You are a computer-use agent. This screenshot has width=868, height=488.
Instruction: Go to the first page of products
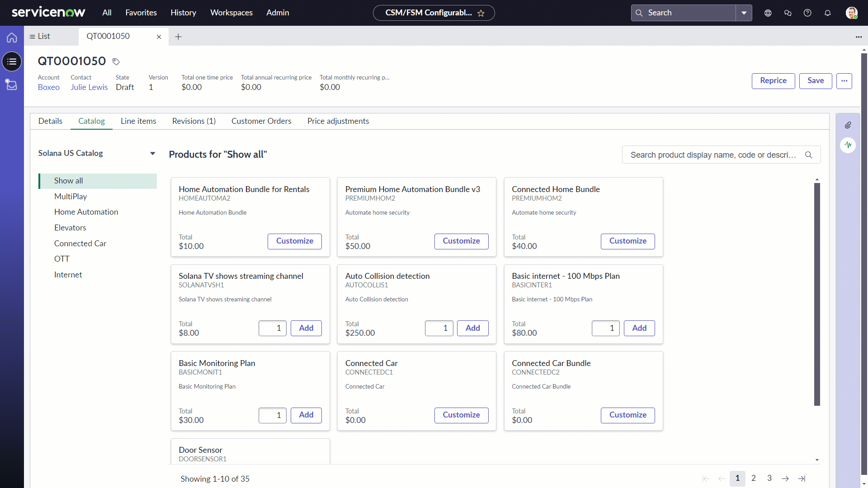[x=706, y=479]
